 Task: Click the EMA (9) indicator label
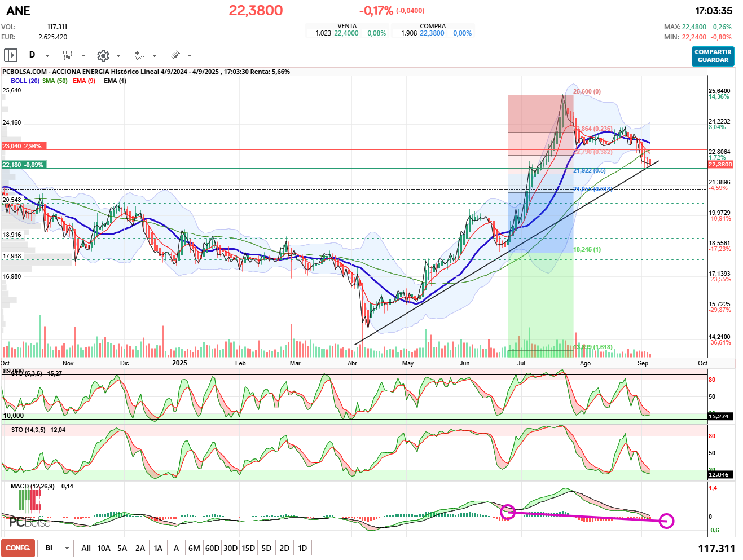click(84, 81)
